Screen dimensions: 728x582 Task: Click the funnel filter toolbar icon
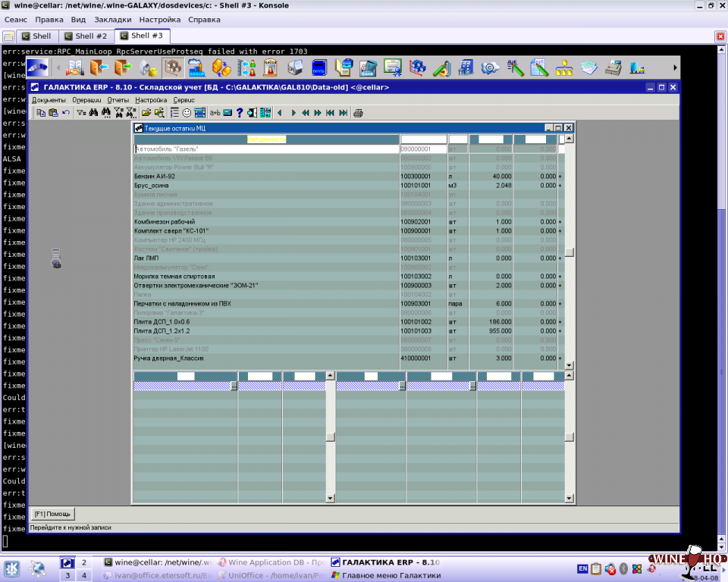pos(80,112)
